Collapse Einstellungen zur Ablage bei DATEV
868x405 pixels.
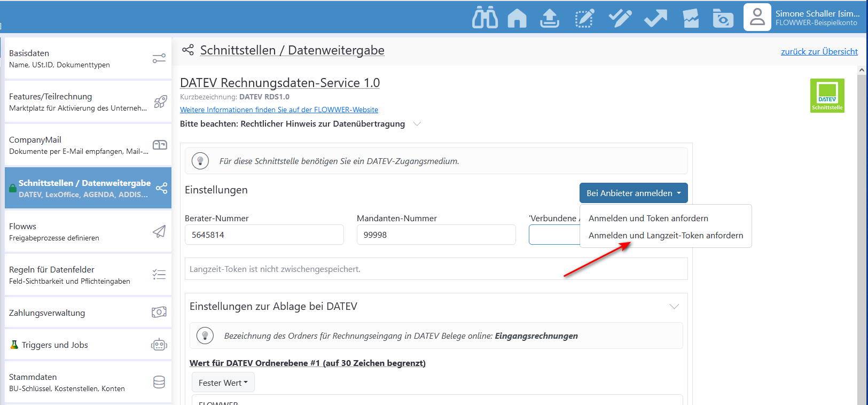674,306
